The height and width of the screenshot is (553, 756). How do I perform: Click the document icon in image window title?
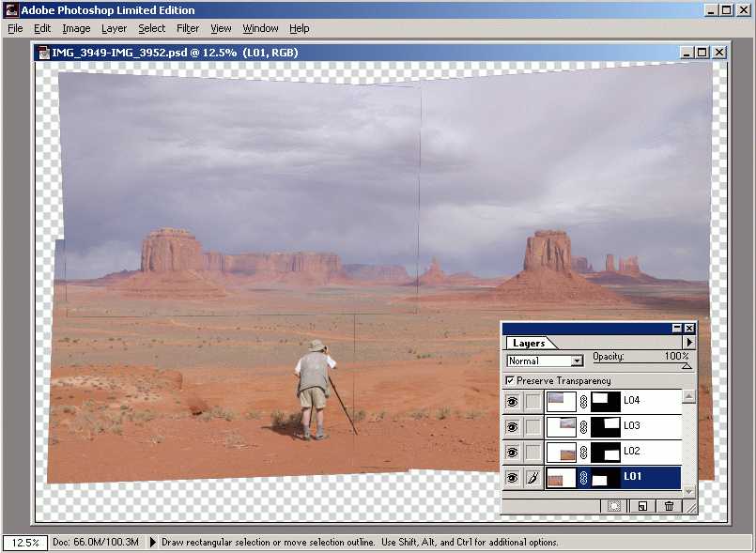tap(44, 53)
